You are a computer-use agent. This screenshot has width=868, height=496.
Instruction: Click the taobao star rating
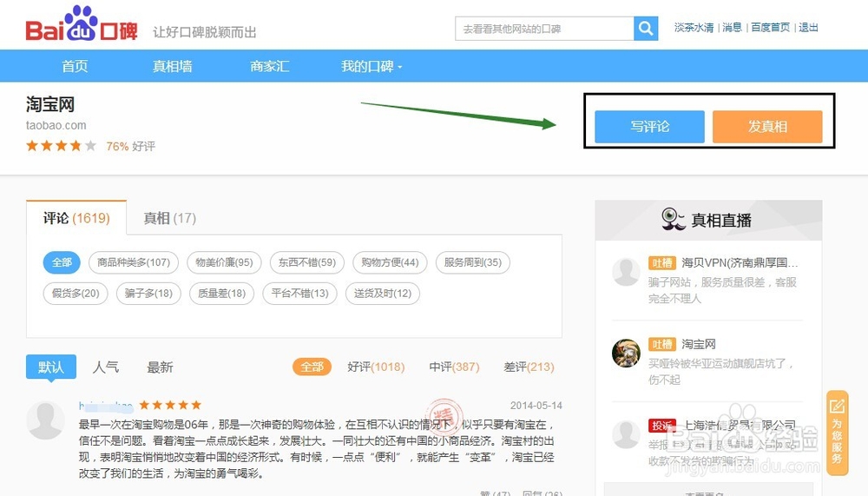pos(61,146)
